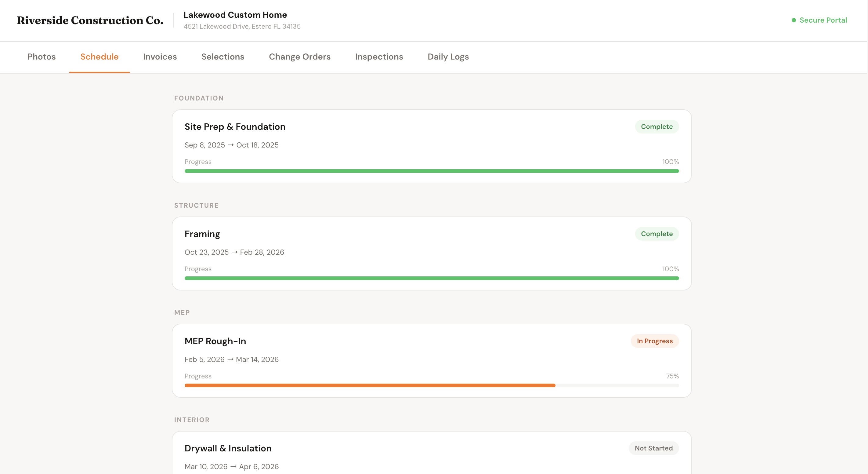The height and width of the screenshot is (474, 868).
Task: Open the Schedule tab
Action: [99, 57]
